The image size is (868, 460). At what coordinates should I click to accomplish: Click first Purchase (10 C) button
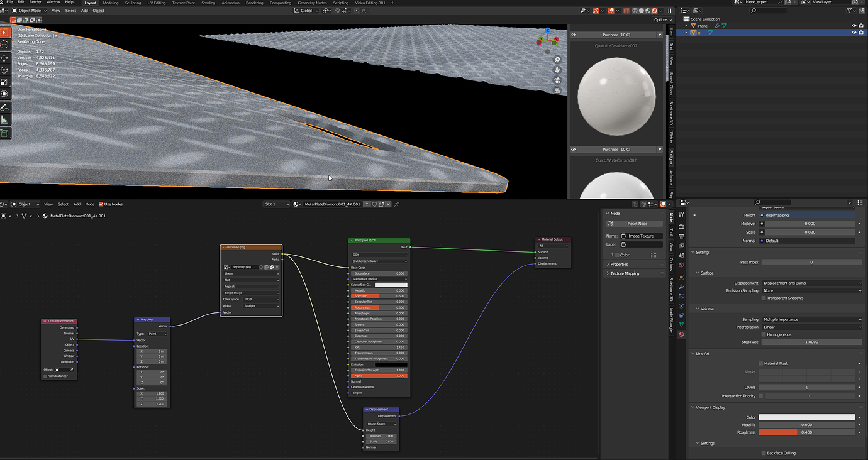616,35
